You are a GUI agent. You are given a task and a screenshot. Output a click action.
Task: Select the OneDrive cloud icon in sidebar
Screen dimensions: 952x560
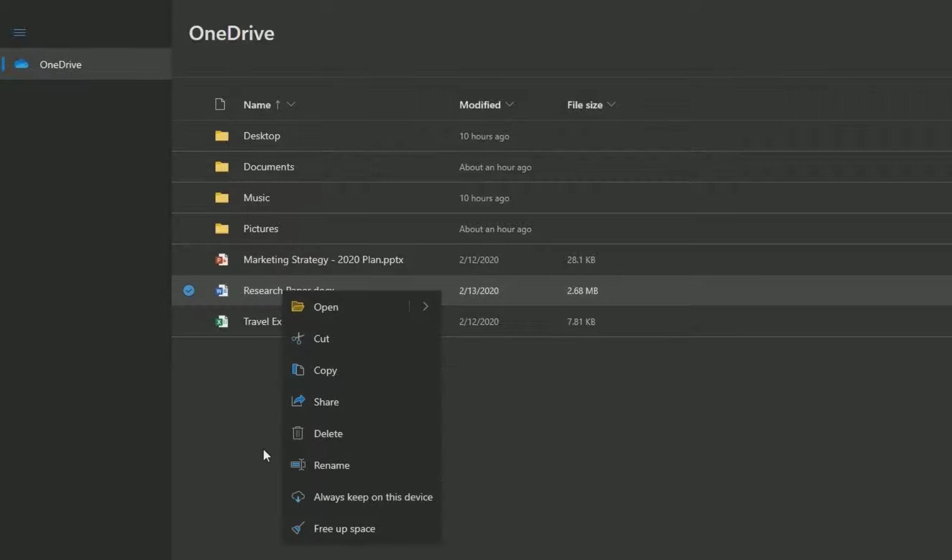(x=22, y=64)
